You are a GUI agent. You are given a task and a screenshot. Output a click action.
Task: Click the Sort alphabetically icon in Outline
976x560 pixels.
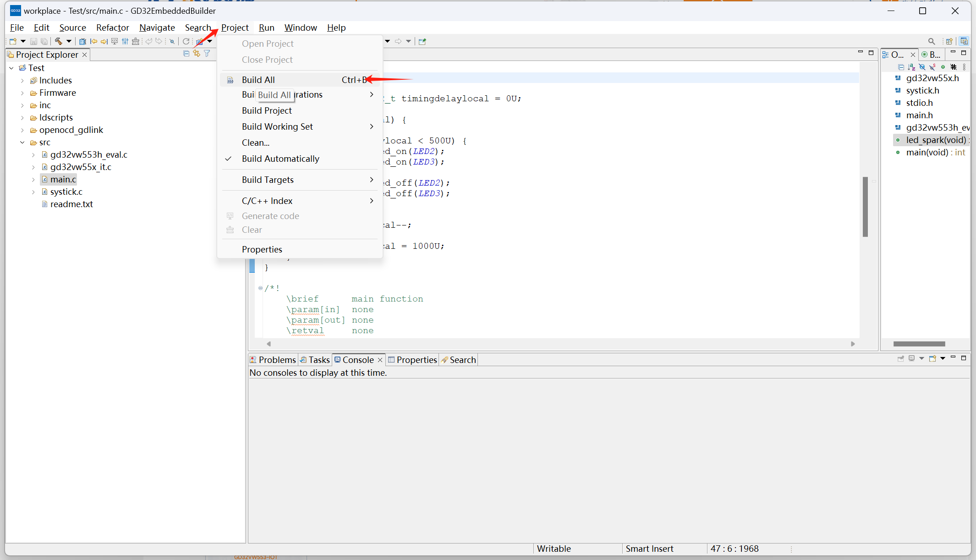coord(911,67)
